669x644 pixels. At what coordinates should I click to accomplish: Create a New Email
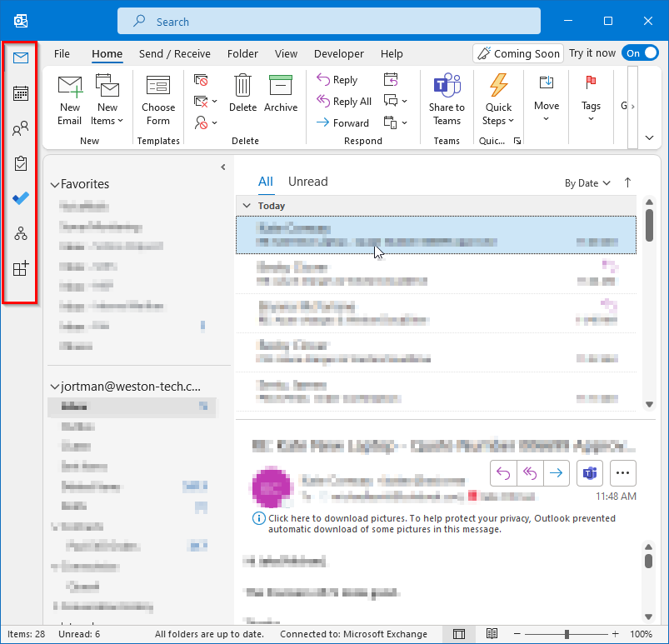[69, 101]
